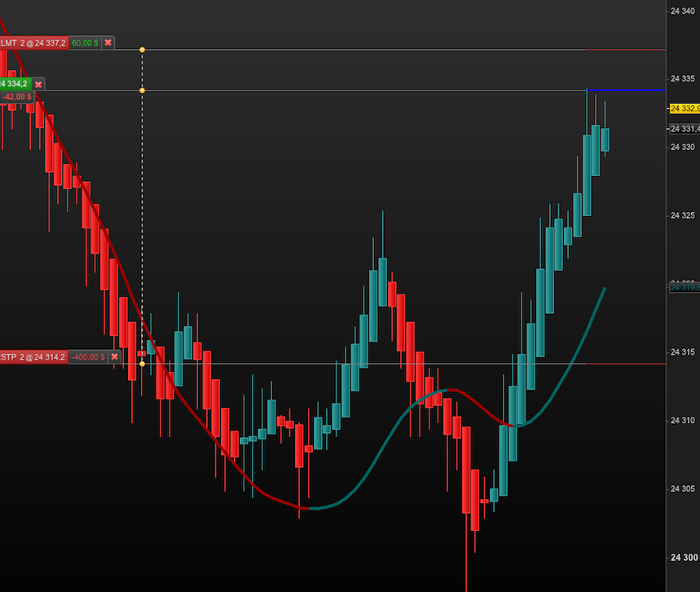Click yellow handle on the limit order line
Viewport: 700px width, 592px height.
pos(142,50)
